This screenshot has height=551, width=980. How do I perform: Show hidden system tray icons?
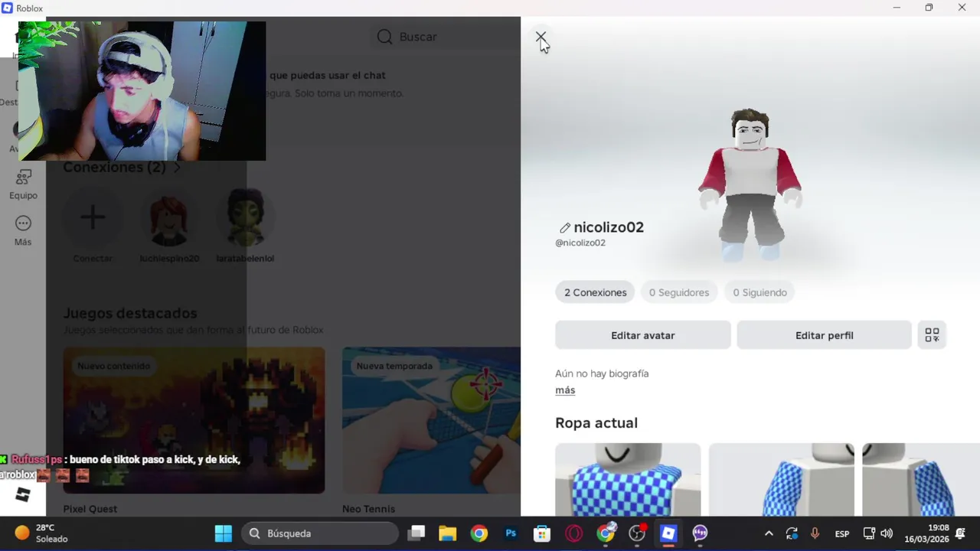769,533
